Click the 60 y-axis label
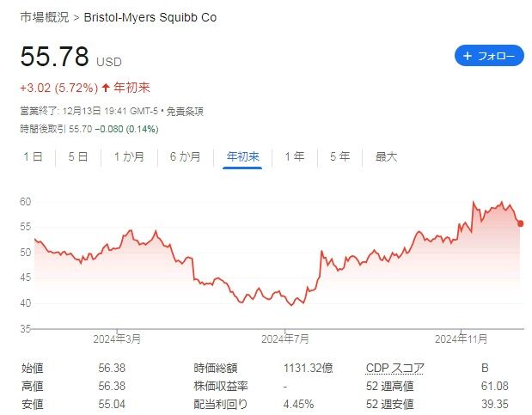Screen dimensions: 532x415 (26, 202)
